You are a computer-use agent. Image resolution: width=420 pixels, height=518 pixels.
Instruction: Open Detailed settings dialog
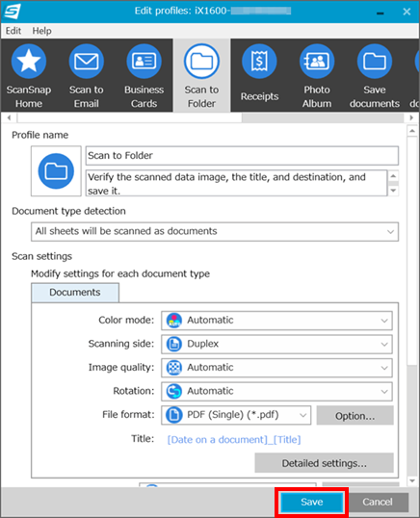pyautogui.click(x=325, y=463)
